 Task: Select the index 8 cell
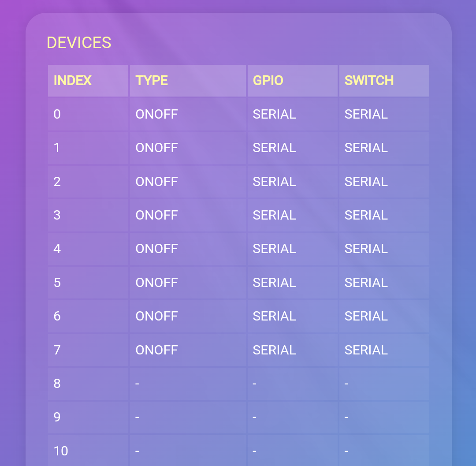(x=57, y=384)
